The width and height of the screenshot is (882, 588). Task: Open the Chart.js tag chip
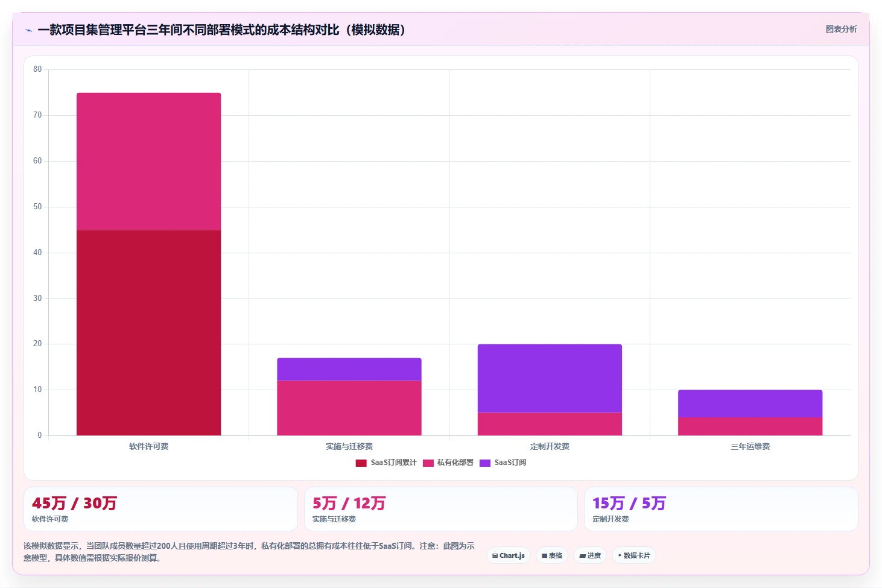tap(509, 555)
